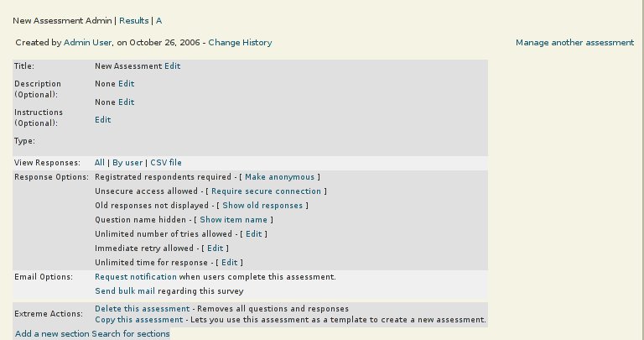Open Send bulk mail link
Screen dimensions: 644x340
pyautogui.click(x=125, y=291)
